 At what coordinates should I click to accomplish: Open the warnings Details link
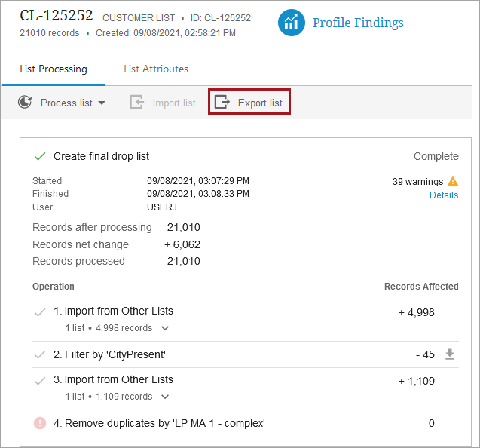coord(444,195)
